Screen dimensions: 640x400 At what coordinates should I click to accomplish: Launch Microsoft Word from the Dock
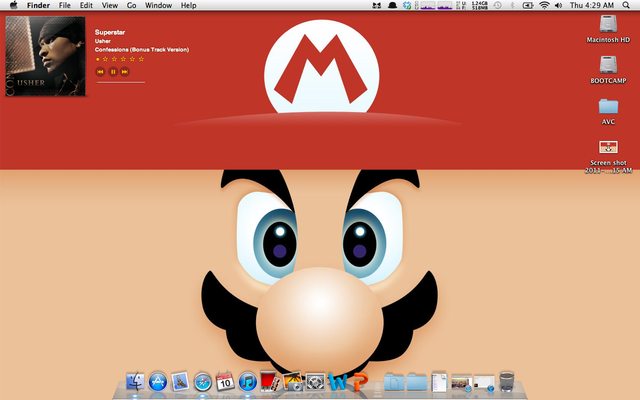coord(337,382)
